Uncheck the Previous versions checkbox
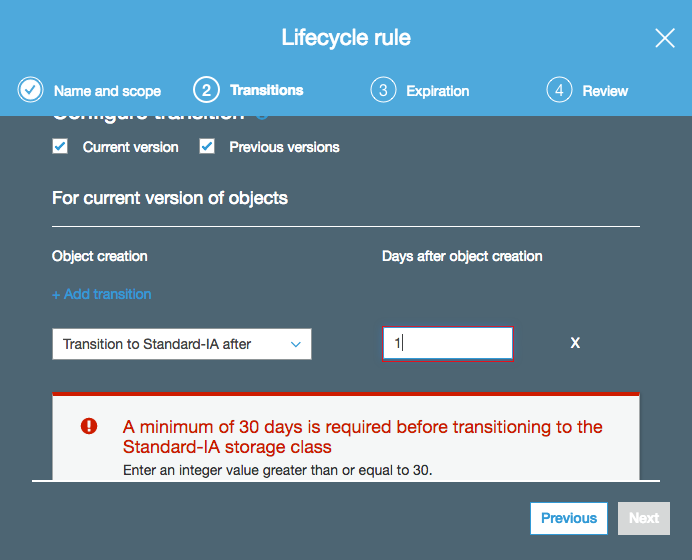 coord(207,146)
